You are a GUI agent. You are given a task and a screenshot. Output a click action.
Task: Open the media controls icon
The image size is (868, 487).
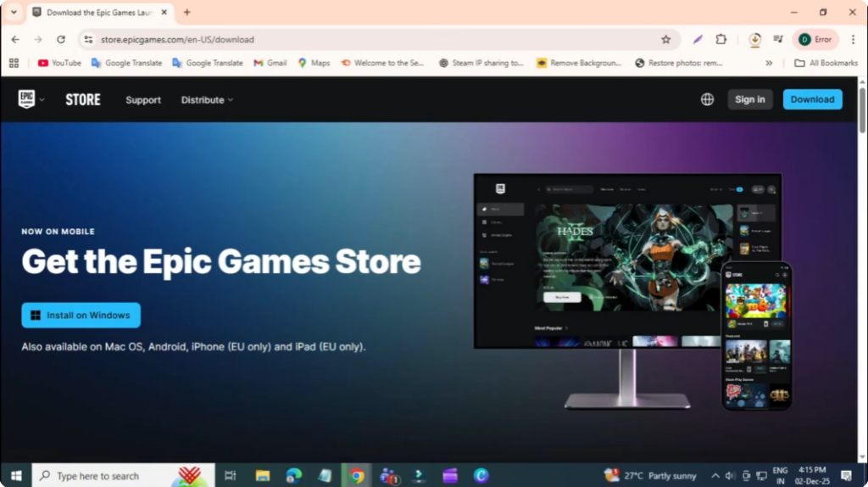[x=778, y=39]
